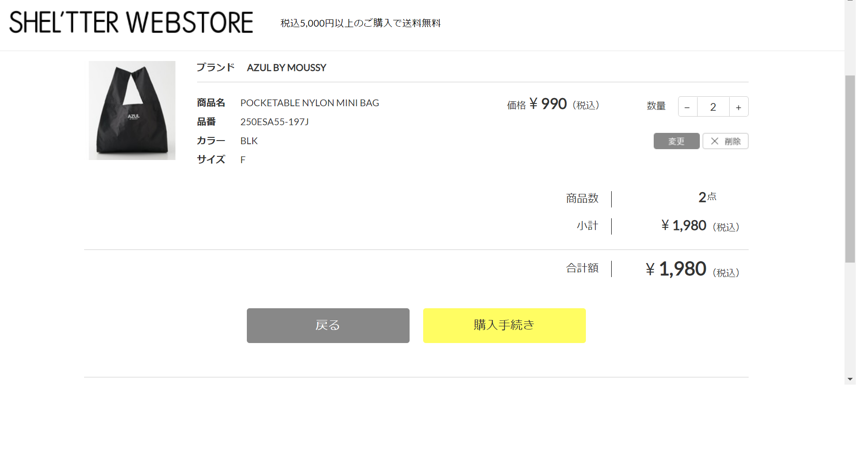Click the vertical scrollbar thumb
The height and width of the screenshot is (461, 868).
click(850, 169)
